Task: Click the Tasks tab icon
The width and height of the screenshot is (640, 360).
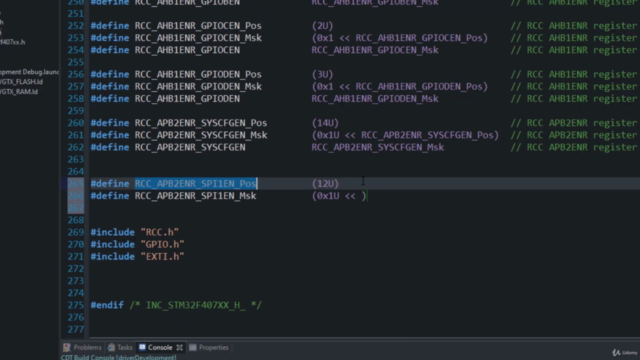Action: (x=111, y=347)
